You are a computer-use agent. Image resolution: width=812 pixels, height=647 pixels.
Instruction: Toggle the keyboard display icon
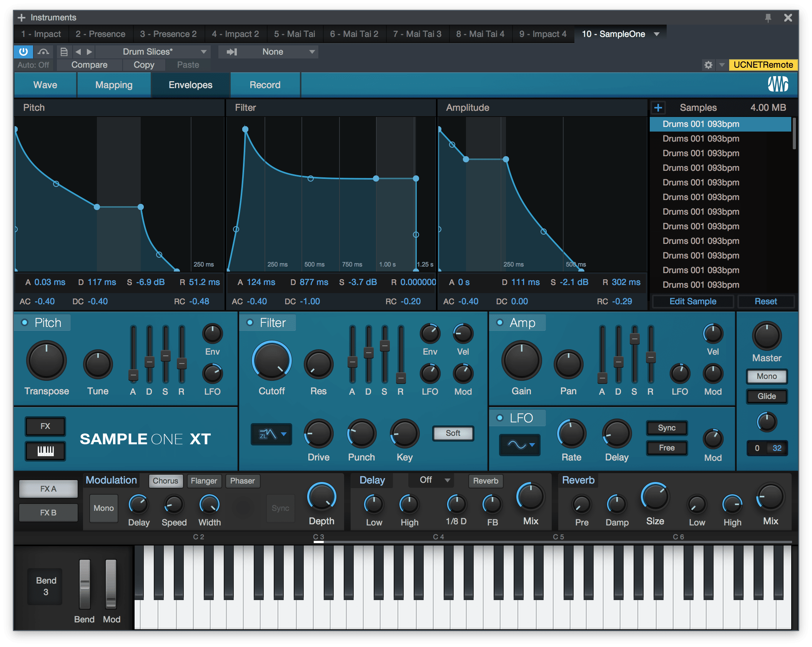[x=45, y=451]
